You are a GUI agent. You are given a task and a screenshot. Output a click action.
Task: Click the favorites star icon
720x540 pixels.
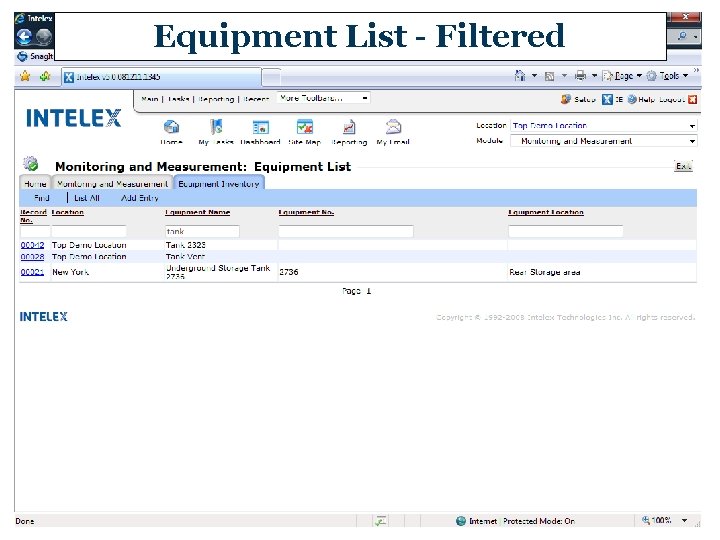(25, 76)
